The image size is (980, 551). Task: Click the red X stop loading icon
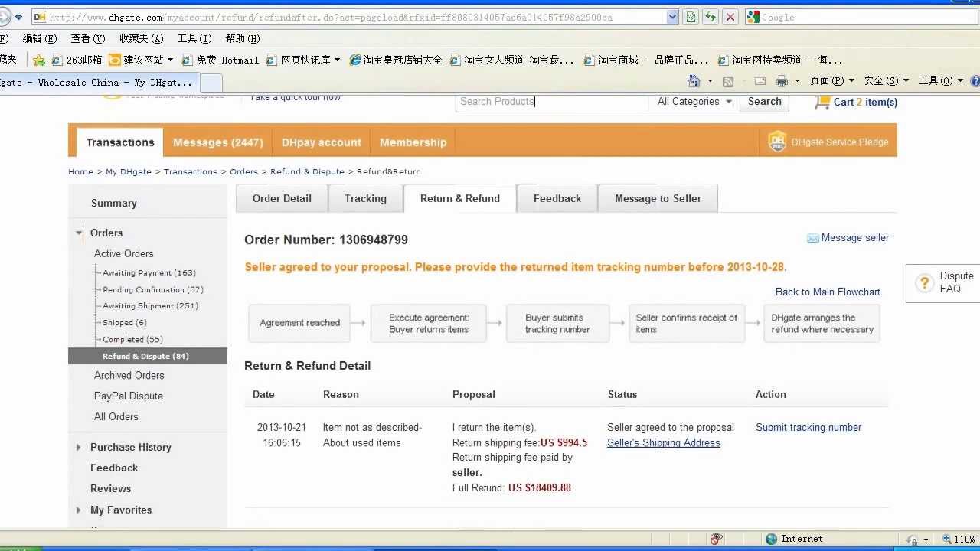click(x=730, y=17)
